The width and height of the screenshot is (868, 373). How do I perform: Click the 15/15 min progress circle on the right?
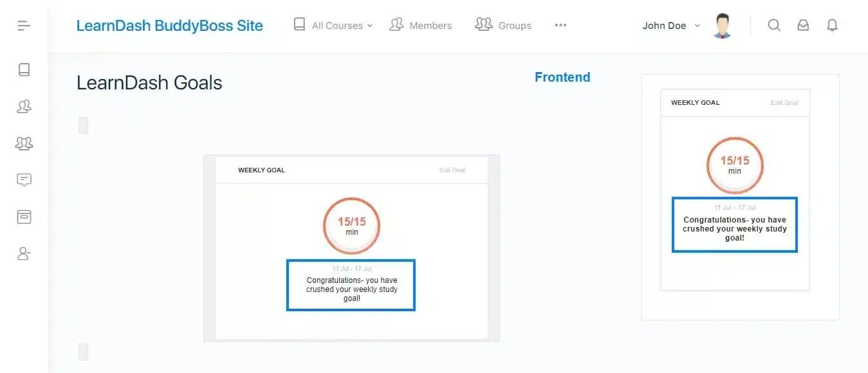tap(735, 164)
